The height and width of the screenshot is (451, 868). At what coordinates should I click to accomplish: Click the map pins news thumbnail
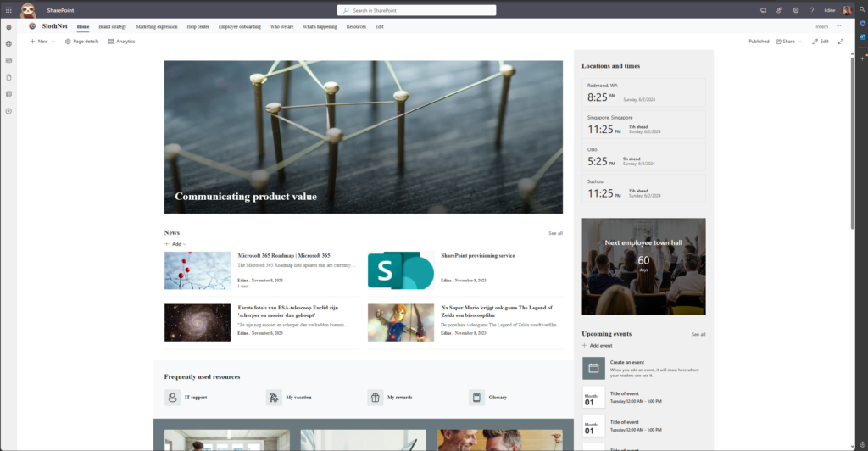197,270
